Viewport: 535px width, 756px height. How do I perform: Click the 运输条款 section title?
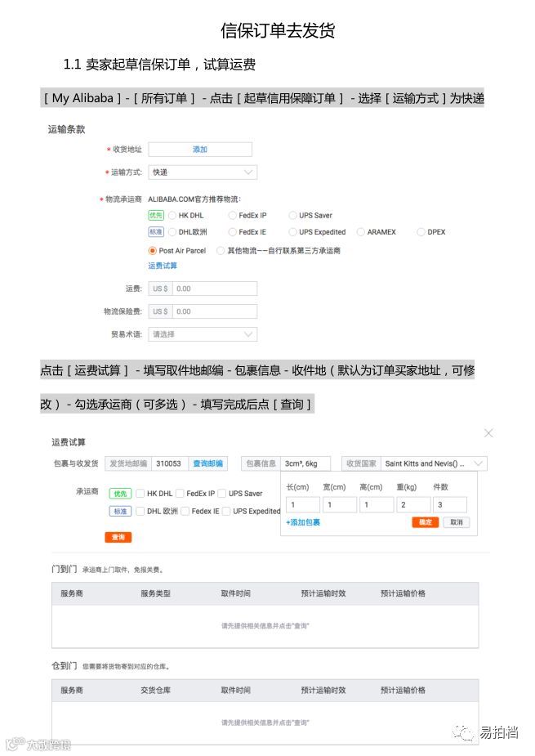66,129
